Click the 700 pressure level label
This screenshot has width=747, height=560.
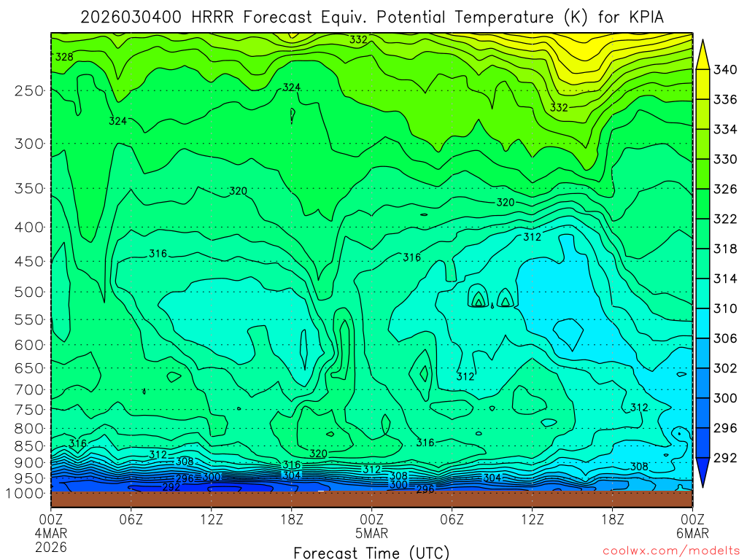point(29,389)
